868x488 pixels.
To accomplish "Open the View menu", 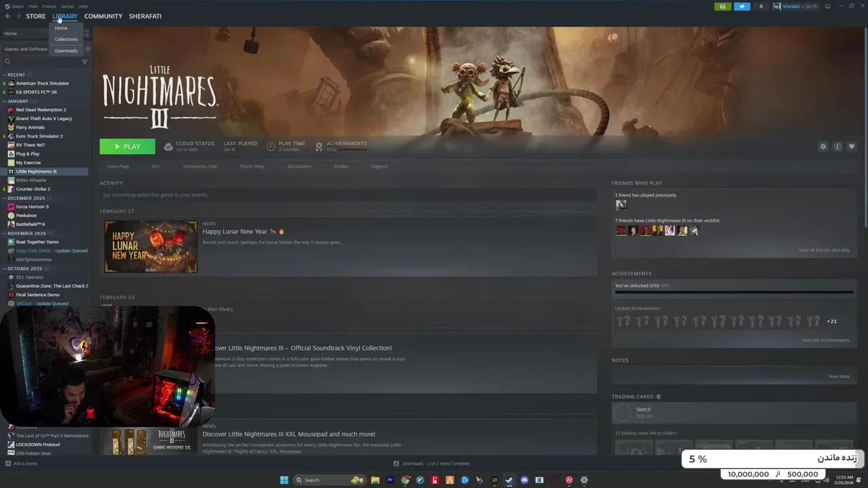I will click(x=33, y=6).
